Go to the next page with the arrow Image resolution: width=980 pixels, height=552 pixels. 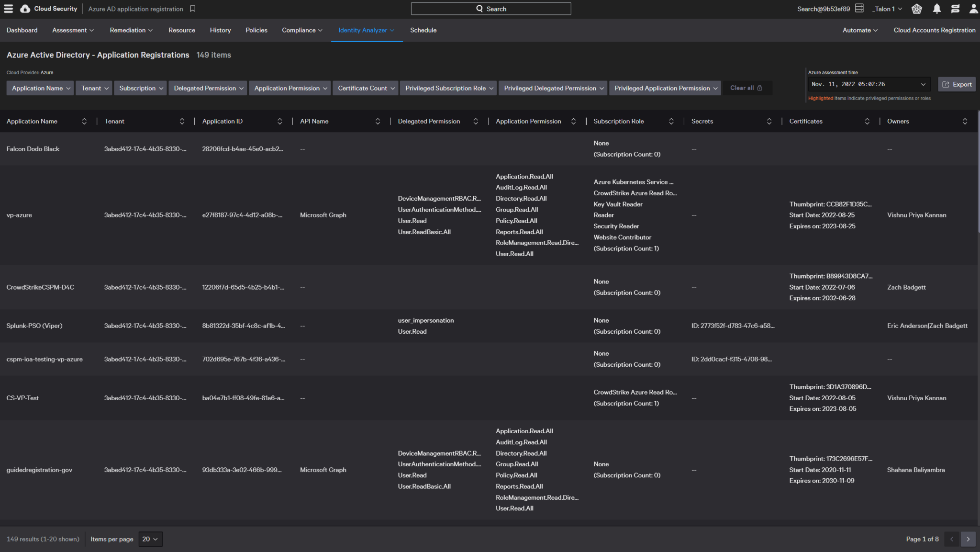tap(968, 539)
